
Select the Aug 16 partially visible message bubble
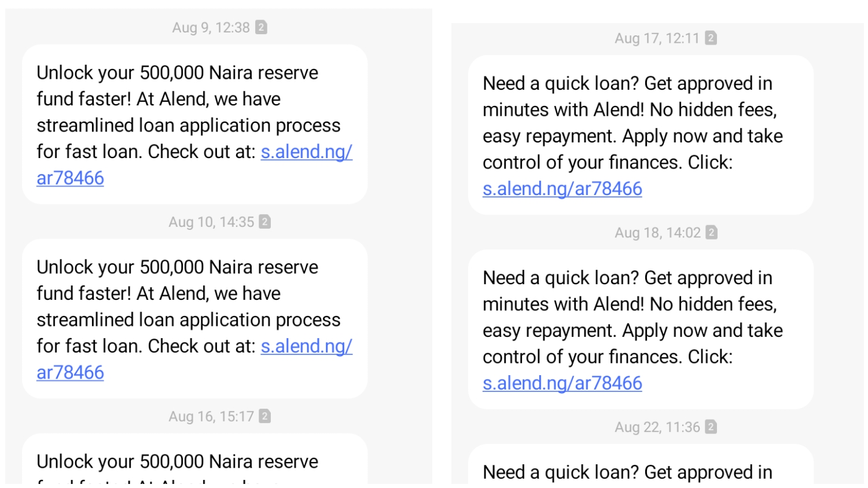(x=194, y=461)
